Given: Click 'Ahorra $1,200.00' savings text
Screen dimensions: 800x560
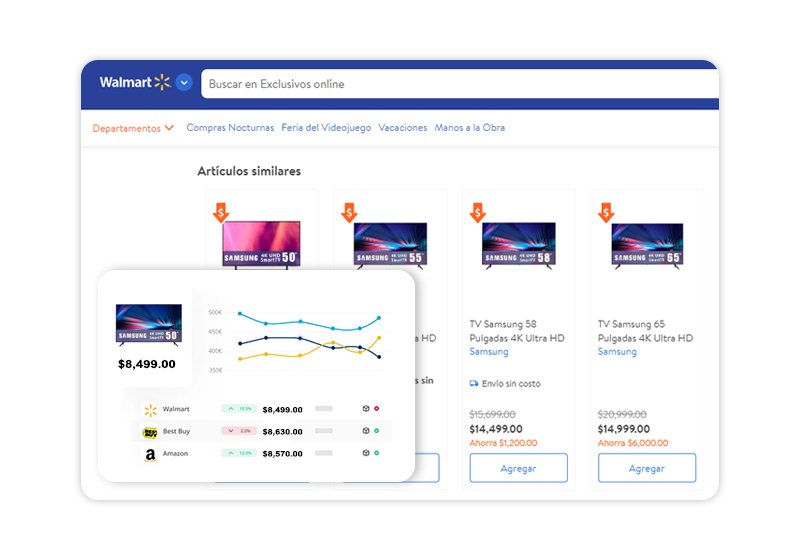Looking at the screenshot, I should [503, 443].
